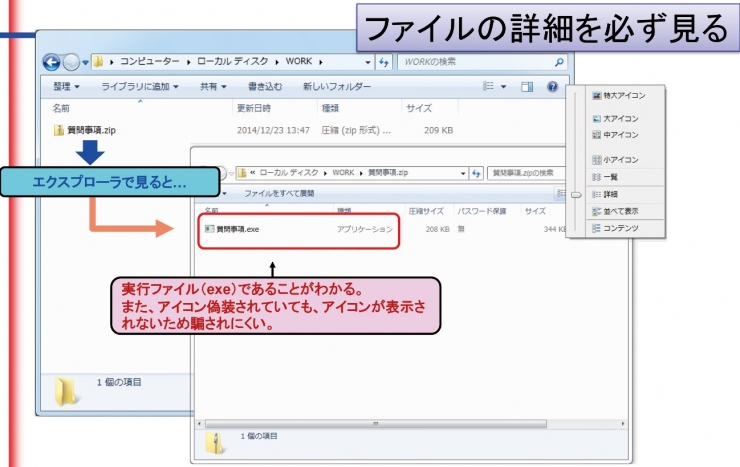Expand address bar history dropdown in WORK window
This screenshot has width=740, height=467.
tap(368, 62)
